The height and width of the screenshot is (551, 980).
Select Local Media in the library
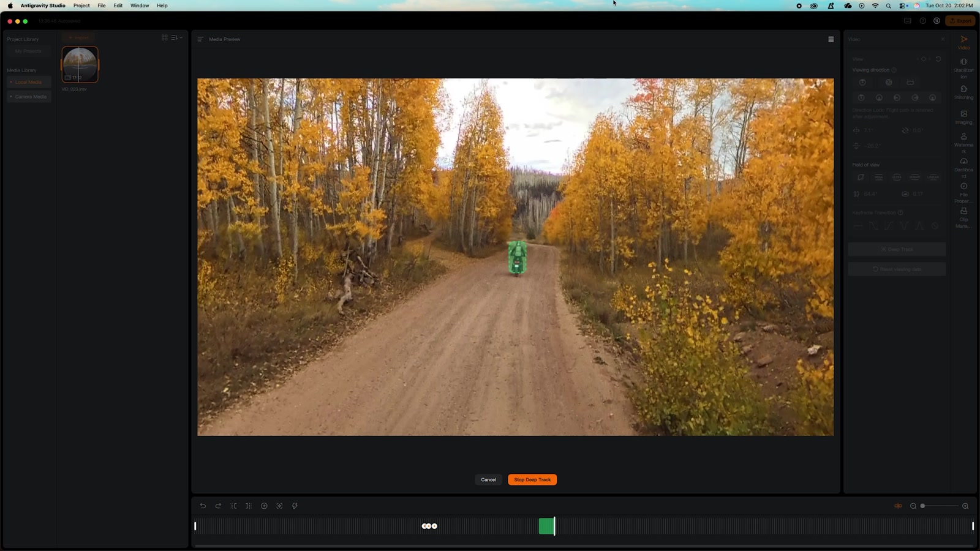coord(28,82)
